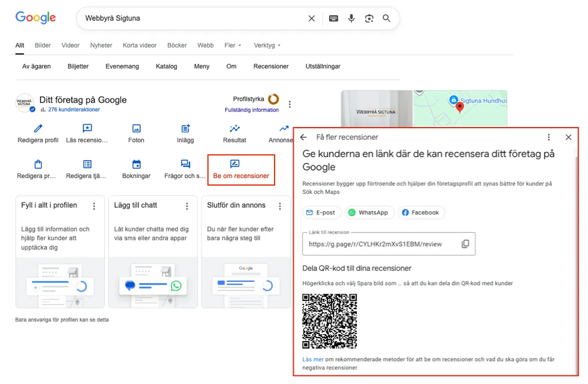Open the Bokningar calendar icon

pos(137,164)
